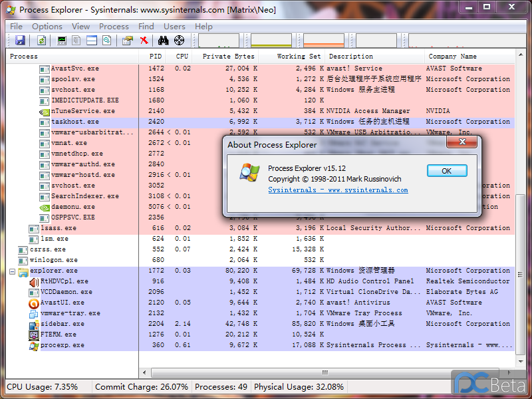Click the AvastUI.exe orange icon
This screenshot has height=399, width=532.
click(x=34, y=303)
